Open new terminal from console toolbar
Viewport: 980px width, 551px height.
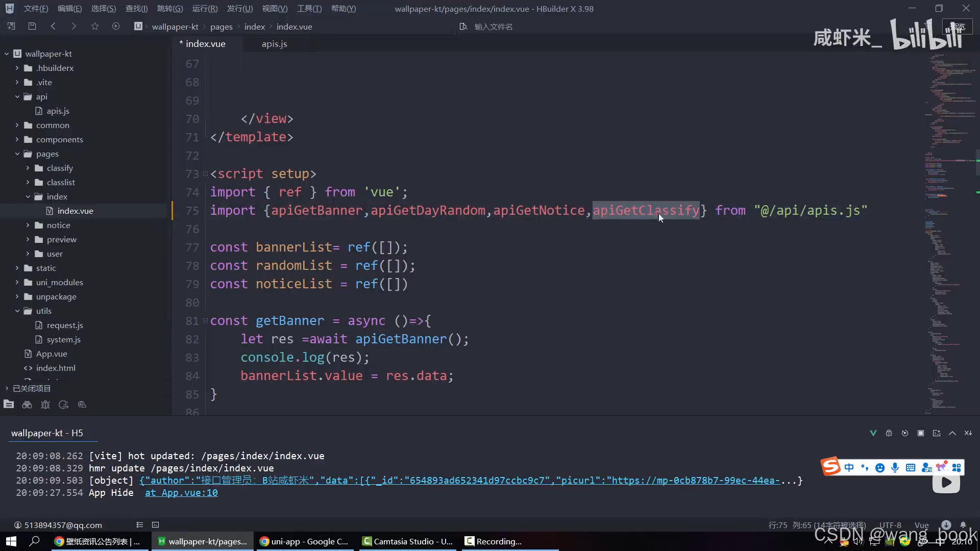tap(937, 433)
